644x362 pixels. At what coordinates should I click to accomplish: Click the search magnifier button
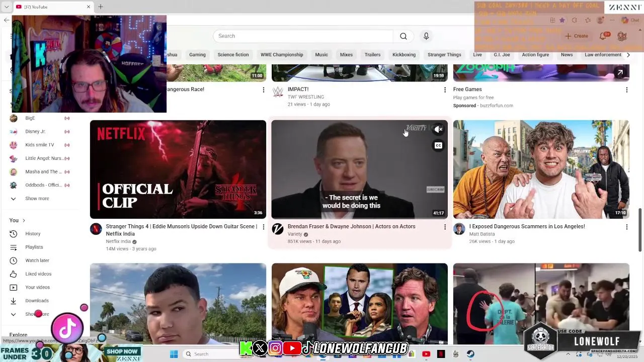pos(404,36)
